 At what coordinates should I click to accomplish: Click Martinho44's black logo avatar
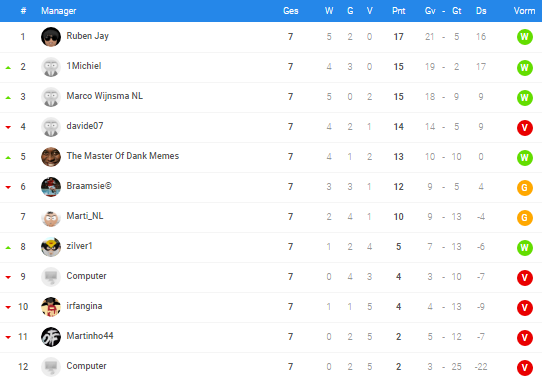click(51, 337)
